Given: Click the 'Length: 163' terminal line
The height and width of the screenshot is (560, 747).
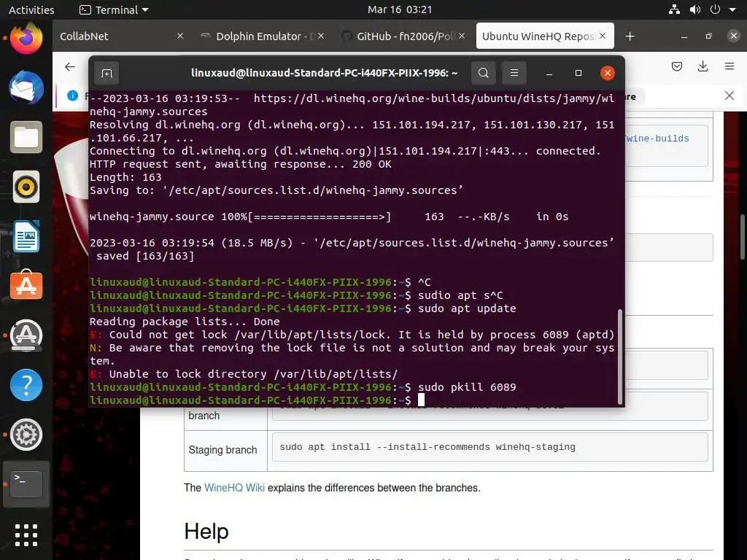Looking at the screenshot, I should pos(125,177).
